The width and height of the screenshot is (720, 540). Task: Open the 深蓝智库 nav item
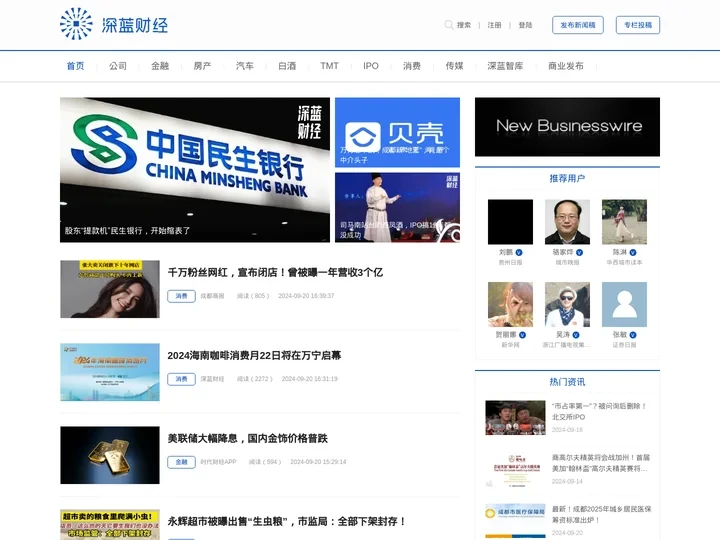[505, 66]
